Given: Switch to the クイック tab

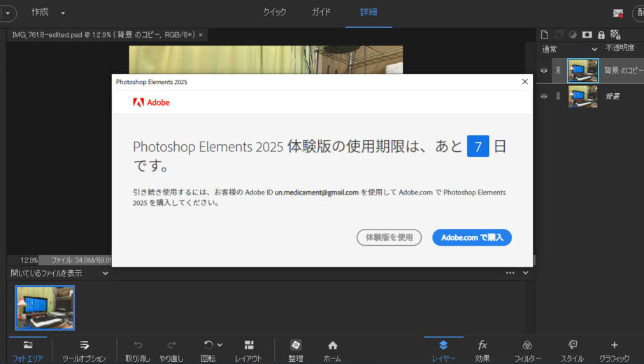Looking at the screenshot, I should pos(275,13).
